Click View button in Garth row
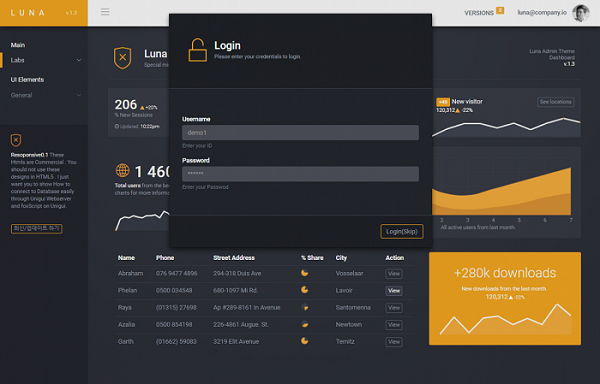 (394, 342)
